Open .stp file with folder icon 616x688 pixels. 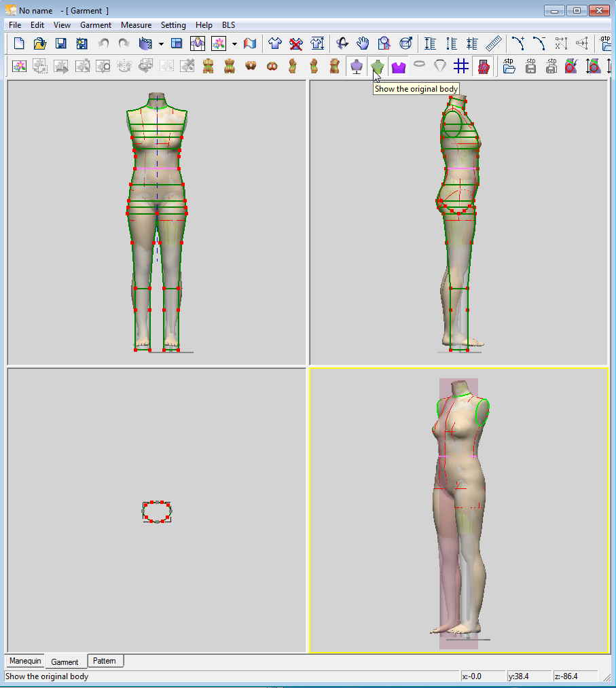point(509,66)
